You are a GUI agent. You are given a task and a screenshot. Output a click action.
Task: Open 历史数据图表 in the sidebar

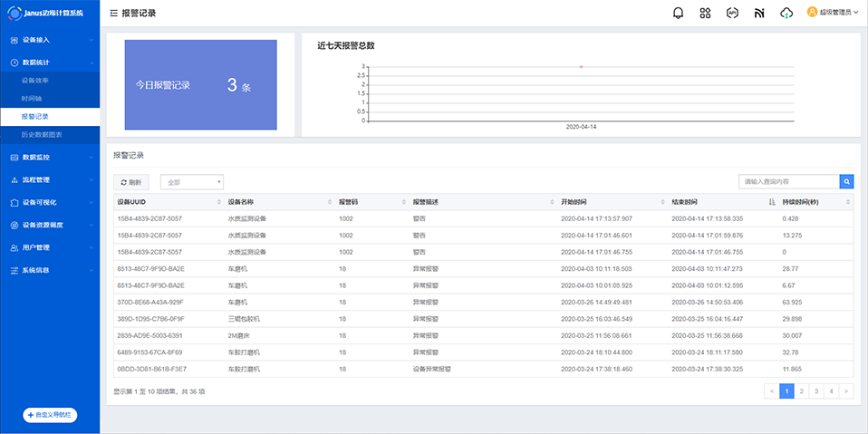(x=43, y=134)
